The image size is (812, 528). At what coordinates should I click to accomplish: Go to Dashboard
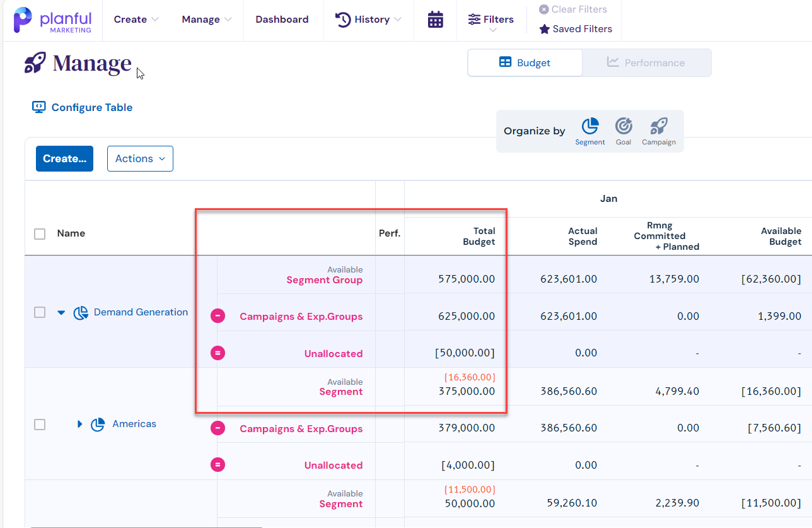point(282,20)
